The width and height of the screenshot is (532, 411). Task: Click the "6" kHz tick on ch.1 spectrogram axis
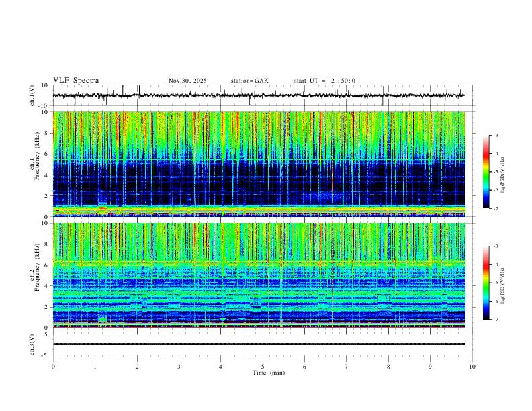pos(47,154)
